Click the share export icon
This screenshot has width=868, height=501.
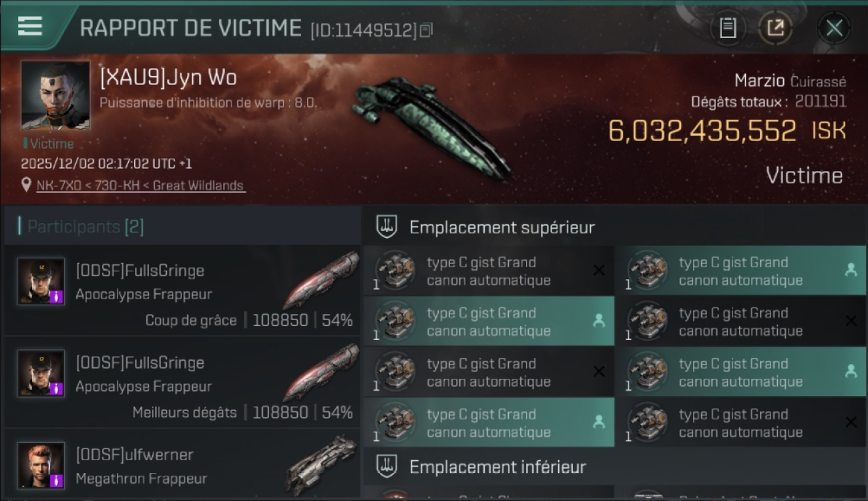tap(775, 28)
